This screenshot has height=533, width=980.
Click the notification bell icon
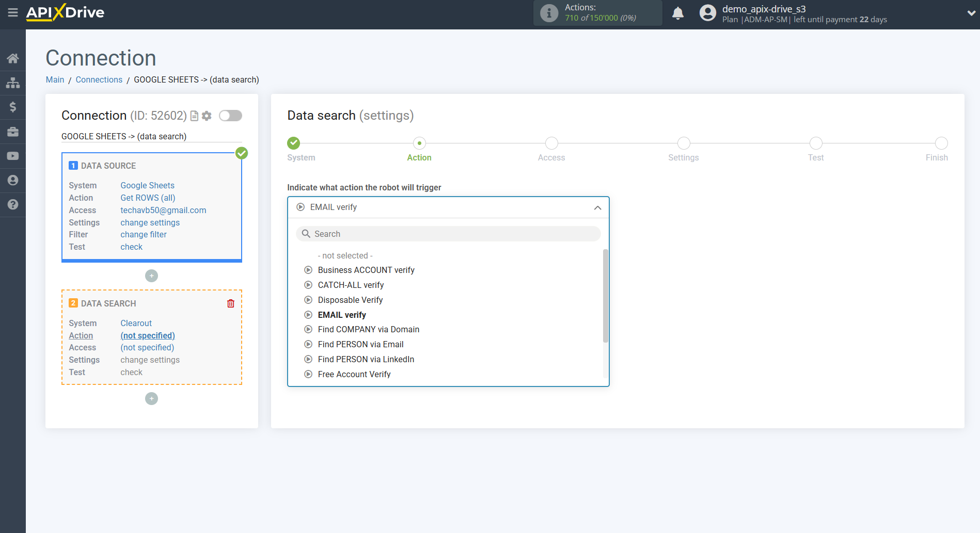point(678,13)
